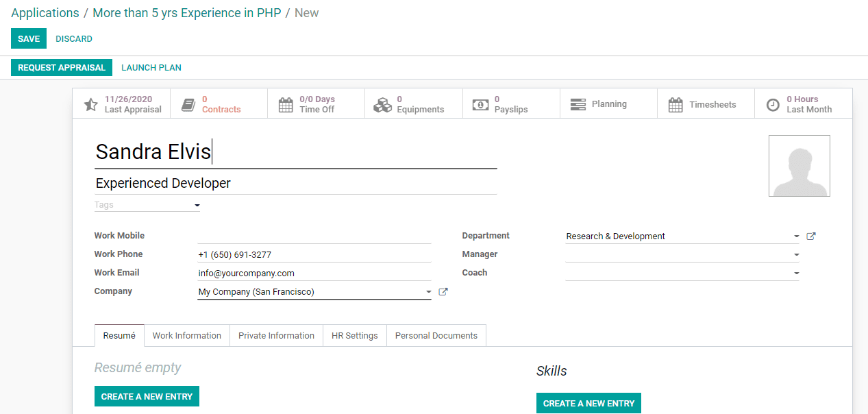Click the Sandra Elvis name field

point(295,152)
